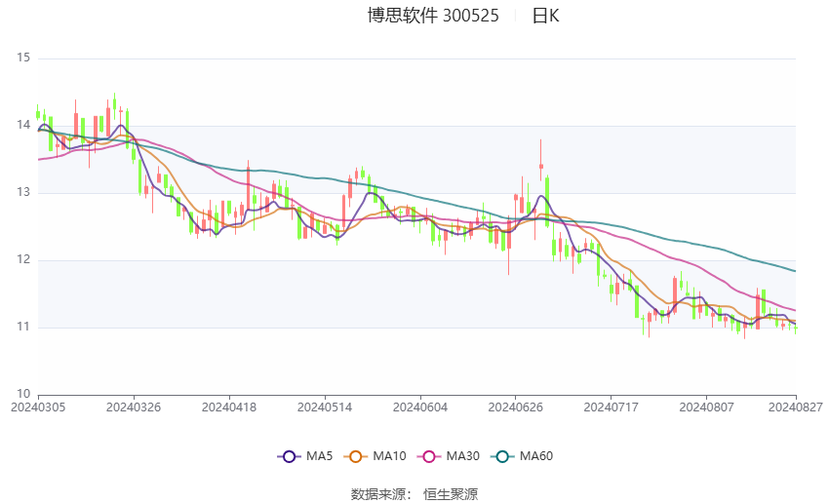This screenshot has width=829, height=504.
Task: Click the 日K label in title
Action: click(545, 16)
